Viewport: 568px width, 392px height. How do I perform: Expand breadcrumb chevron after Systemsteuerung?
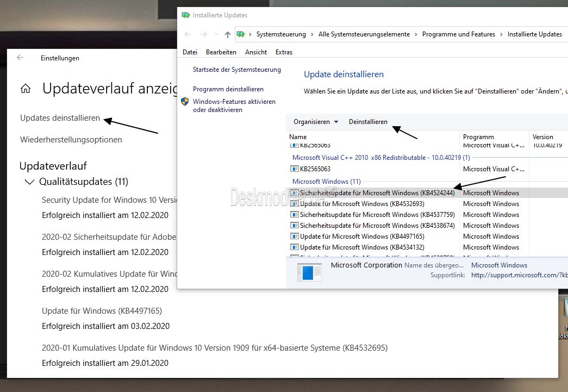click(312, 34)
